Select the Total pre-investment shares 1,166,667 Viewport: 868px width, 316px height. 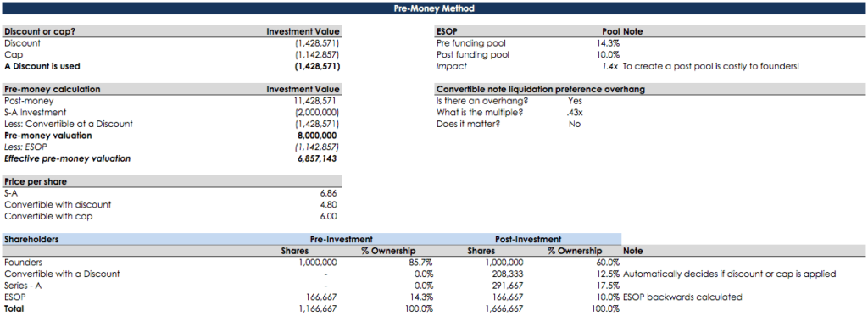317,309
